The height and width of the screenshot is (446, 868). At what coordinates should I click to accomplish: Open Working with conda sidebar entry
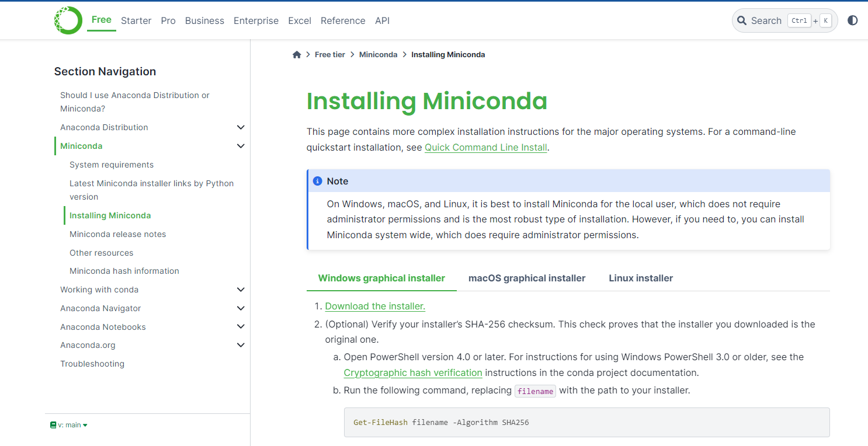(x=99, y=290)
